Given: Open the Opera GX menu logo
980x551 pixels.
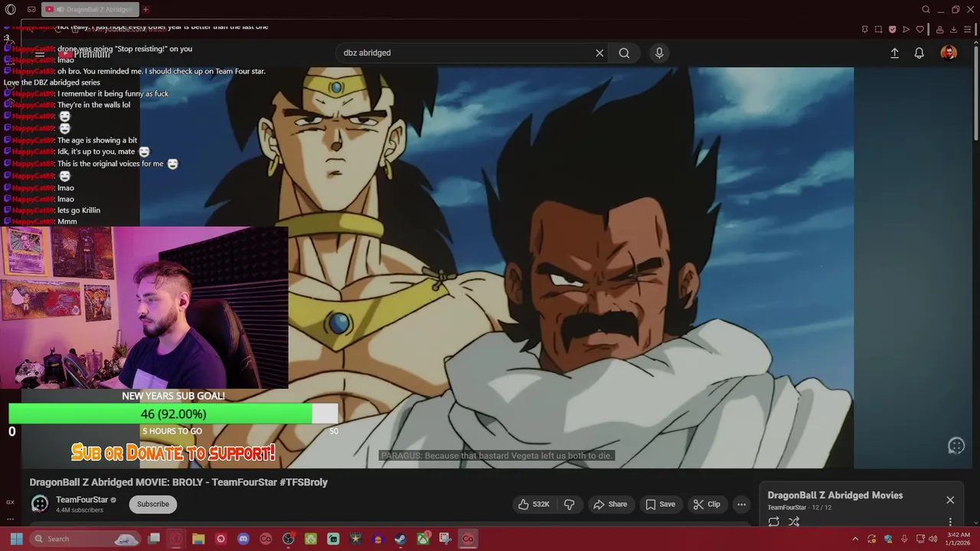Looking at the screenshot, I should click(x=11, y=9).
